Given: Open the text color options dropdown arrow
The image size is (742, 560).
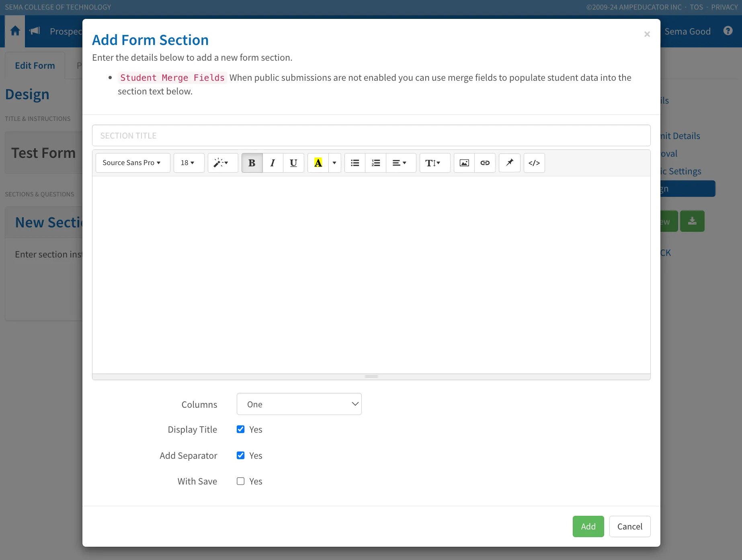Looking at the screenshot, I should 335,163.
